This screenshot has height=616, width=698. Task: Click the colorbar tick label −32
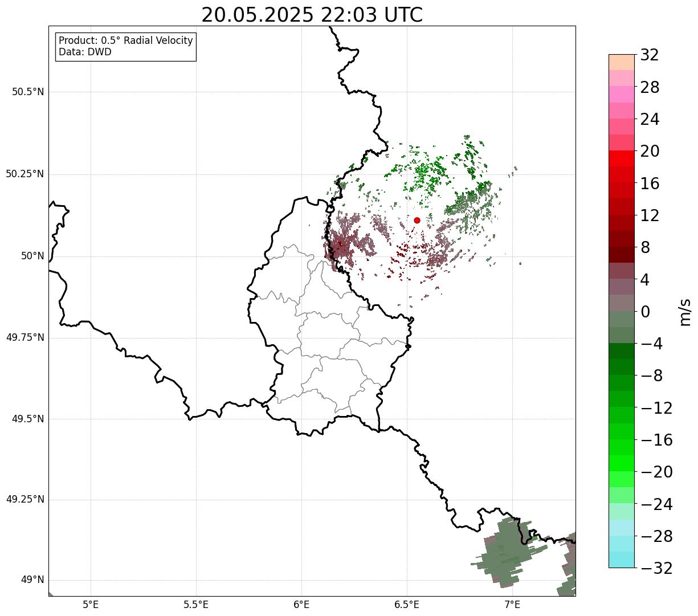(x=656, y=568)
